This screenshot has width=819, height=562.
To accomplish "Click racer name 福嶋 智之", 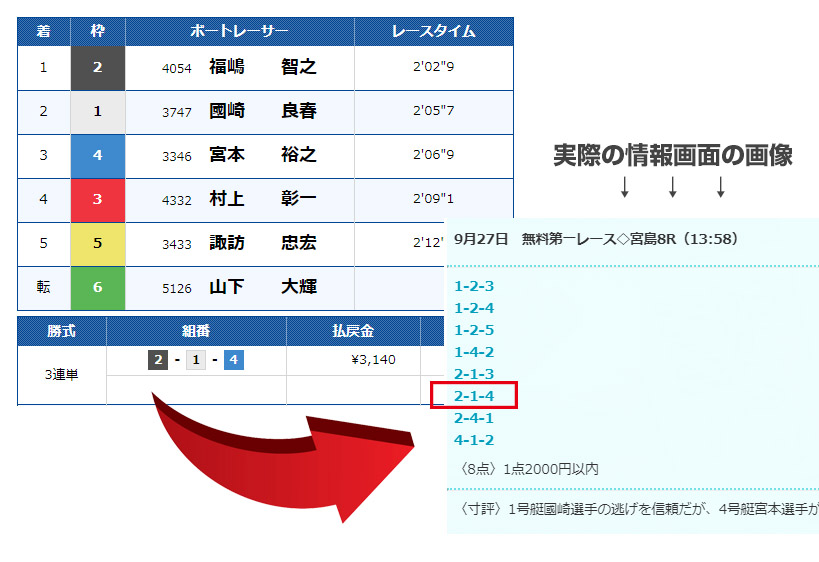I will tap(262, 67).
